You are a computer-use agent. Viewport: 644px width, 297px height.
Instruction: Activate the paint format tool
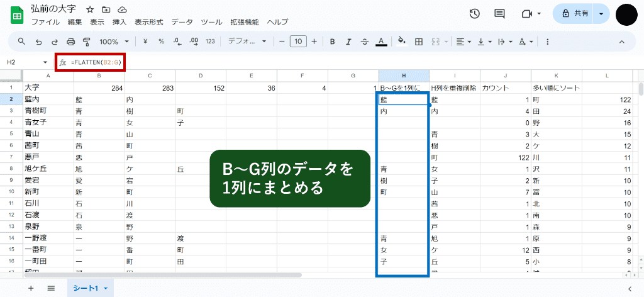coord(86,42)
